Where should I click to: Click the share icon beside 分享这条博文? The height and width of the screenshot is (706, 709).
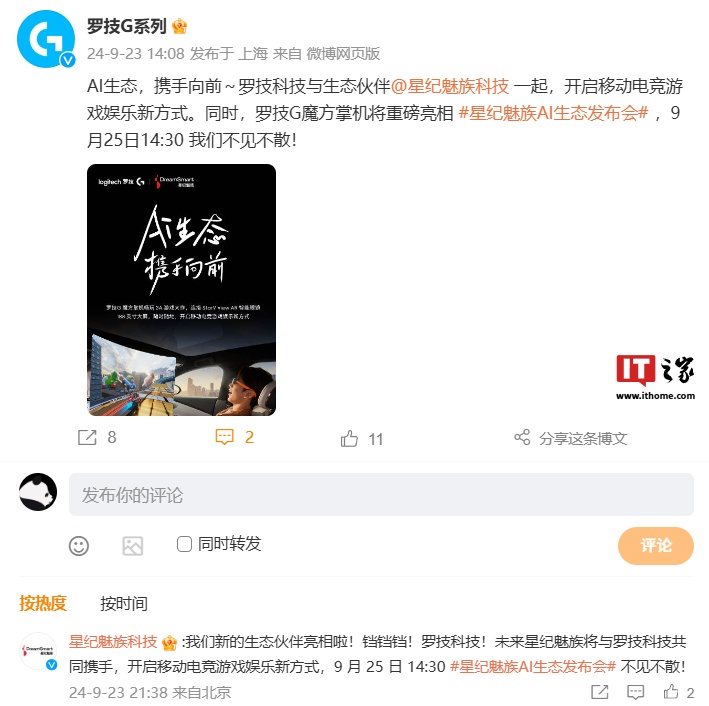[x=522, y=437]
